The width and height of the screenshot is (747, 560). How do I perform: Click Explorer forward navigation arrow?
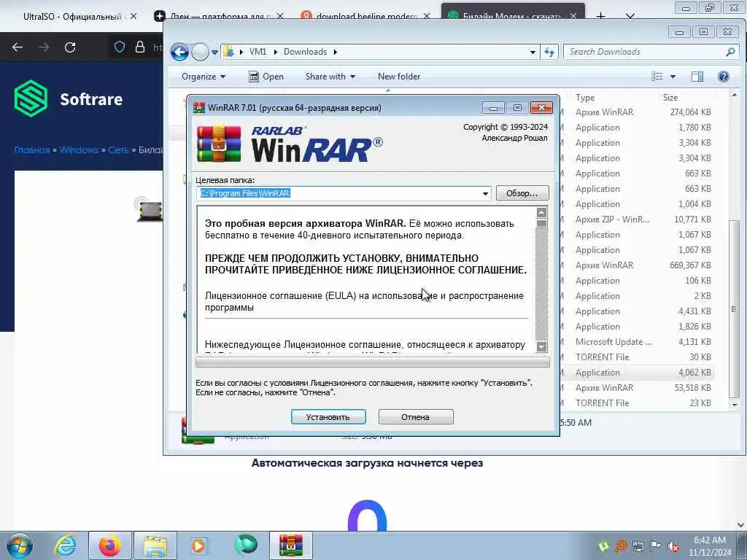point(200,52)
